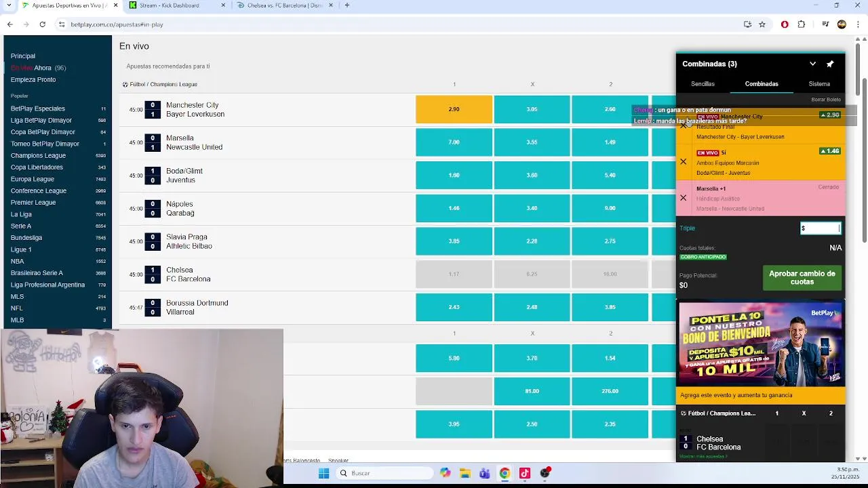The height and width of the screenshot is (488, 868).
Task: Open Google Chrome from taskbar
Action: point(505,473)
